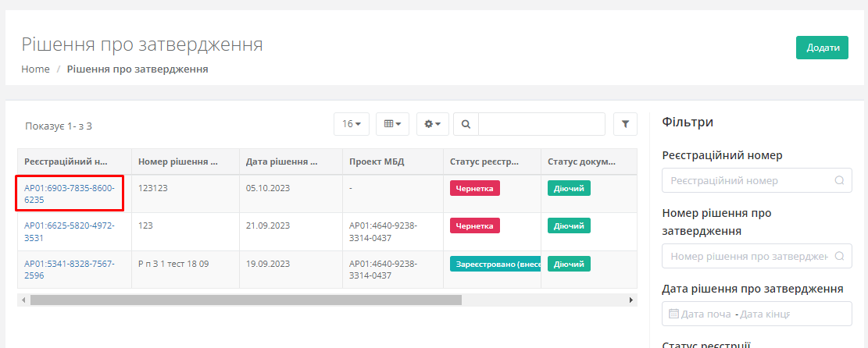The width and height of the screenshot is (868, 348).
Task: Click search icon in Номер рішення filter
Action: tap(839, 256)
